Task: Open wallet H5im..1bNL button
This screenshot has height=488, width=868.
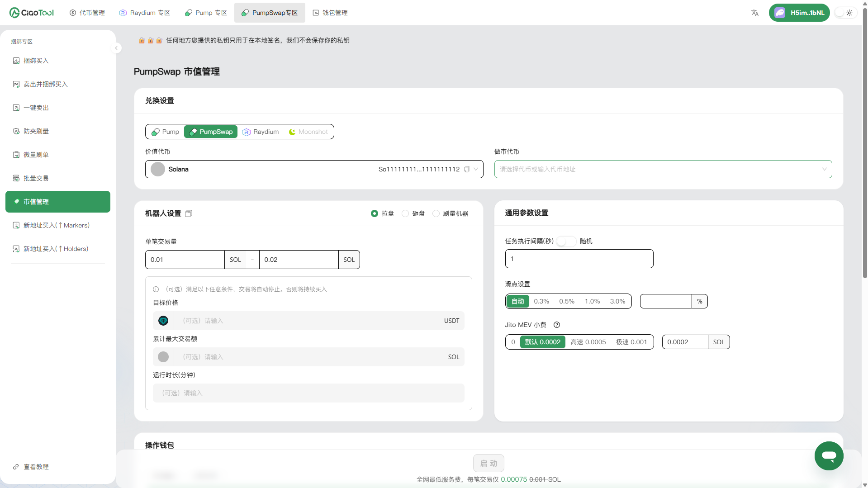Action: [799, 13]
